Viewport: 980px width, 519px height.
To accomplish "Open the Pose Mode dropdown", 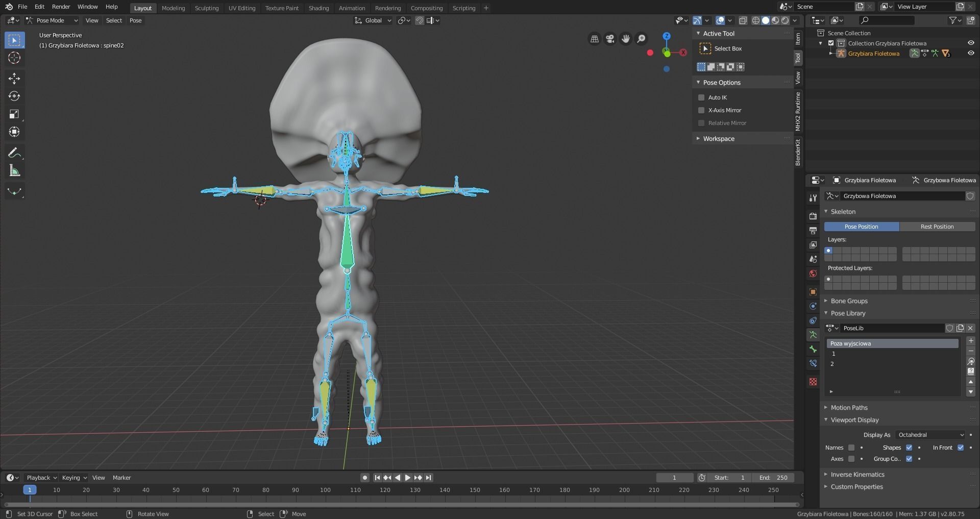I will (x=52, y=20).
